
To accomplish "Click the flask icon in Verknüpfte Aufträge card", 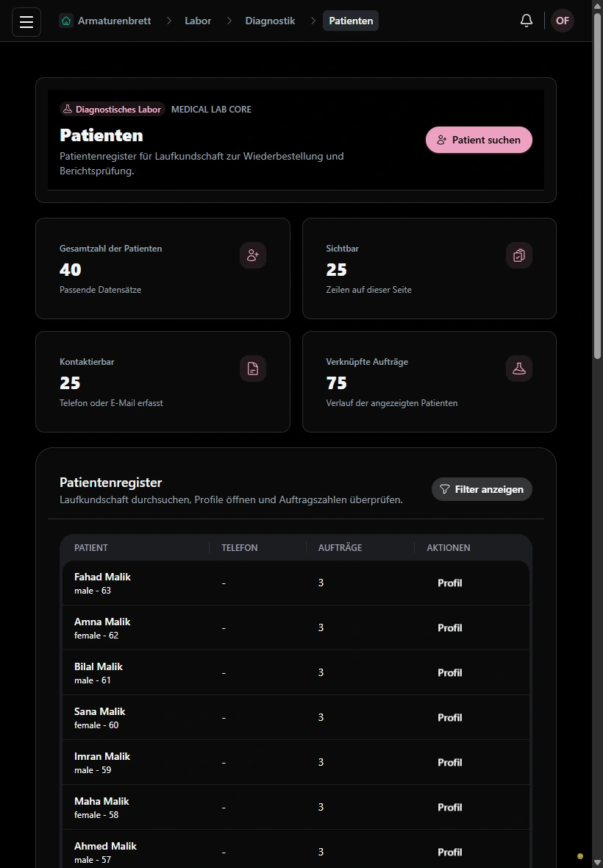I will pos(519,369).
